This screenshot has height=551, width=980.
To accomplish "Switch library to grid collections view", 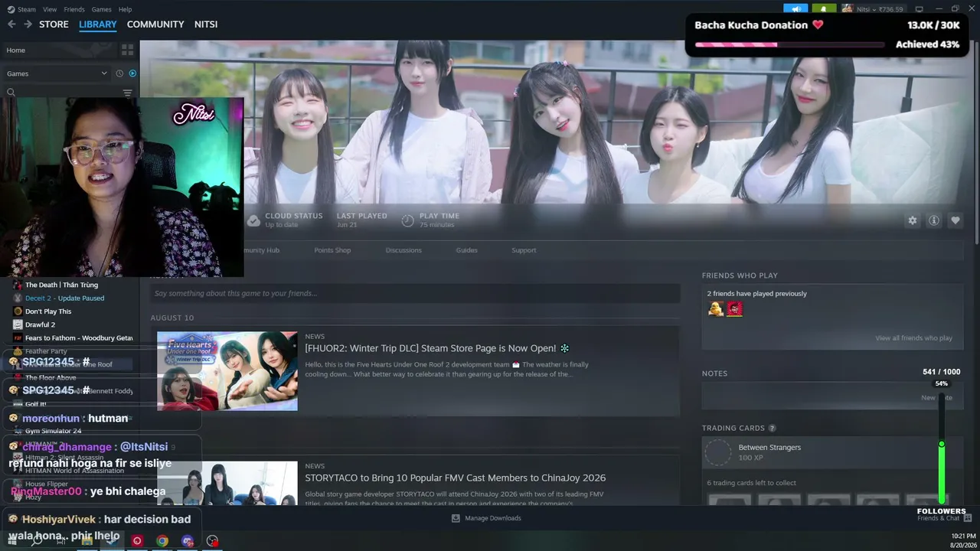I will tap(127, 50).
